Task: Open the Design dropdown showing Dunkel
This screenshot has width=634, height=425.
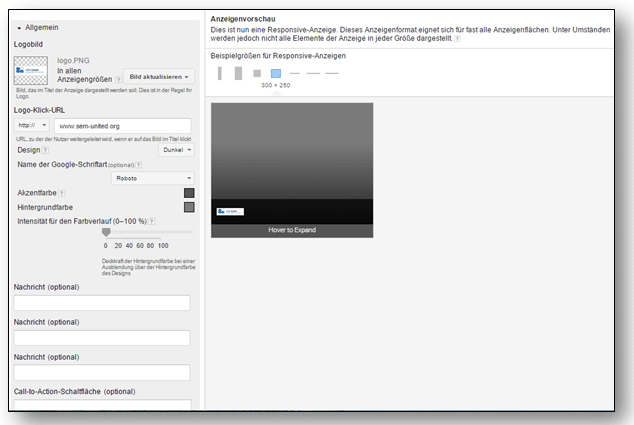Action: click(x=176, y=150)
